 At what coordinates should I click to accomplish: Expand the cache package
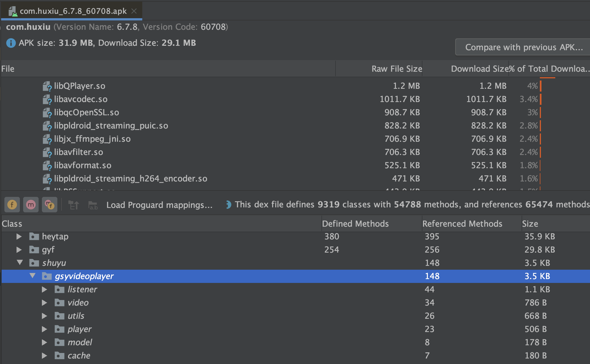[44, 356]
